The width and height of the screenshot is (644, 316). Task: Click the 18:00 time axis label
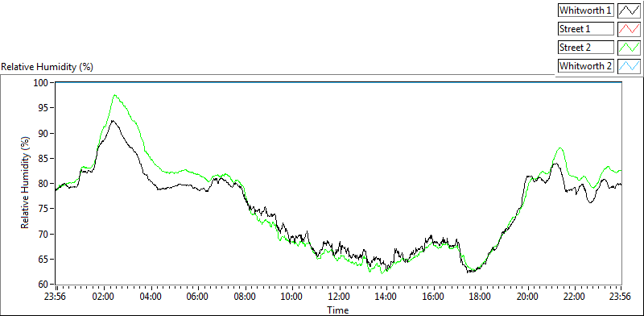[481, 297]
